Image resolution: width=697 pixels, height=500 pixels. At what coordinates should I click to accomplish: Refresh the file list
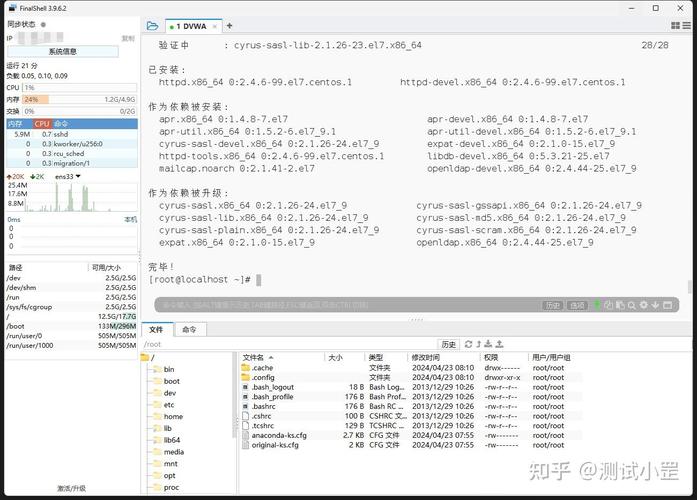pyautogui.click(x=468, y=344)
